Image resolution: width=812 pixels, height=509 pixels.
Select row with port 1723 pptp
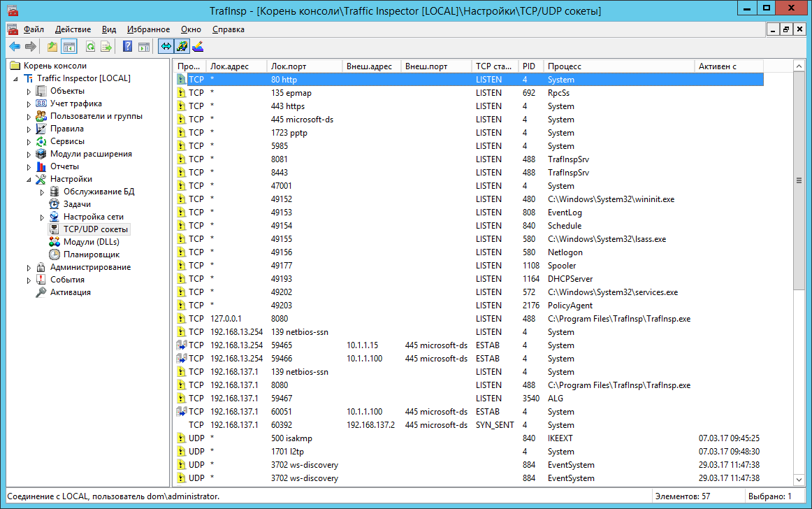[469, 133]
